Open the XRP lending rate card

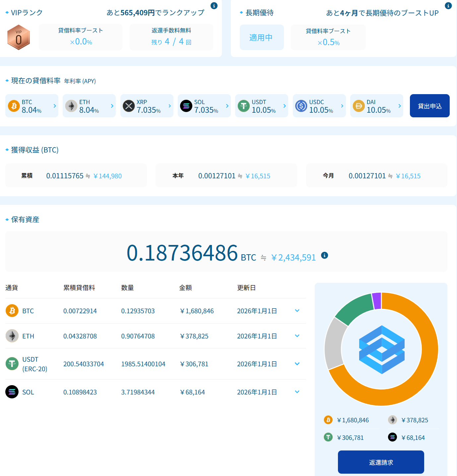147,106
